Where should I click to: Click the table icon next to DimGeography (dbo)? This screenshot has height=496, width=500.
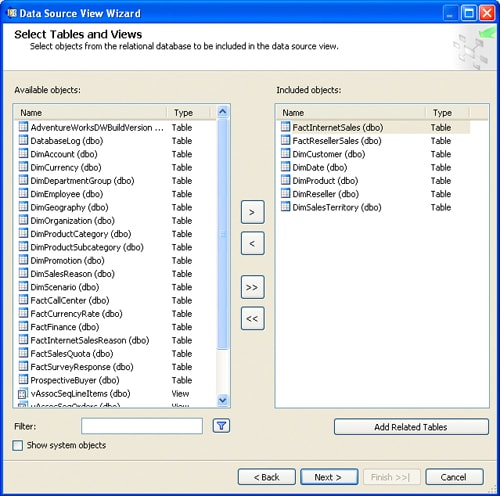point(23,207)
